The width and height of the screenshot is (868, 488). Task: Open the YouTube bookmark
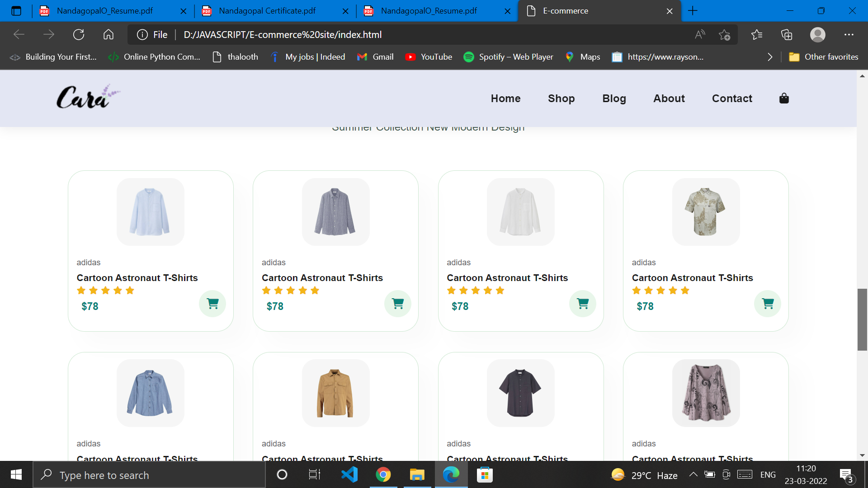click(429, 57)
